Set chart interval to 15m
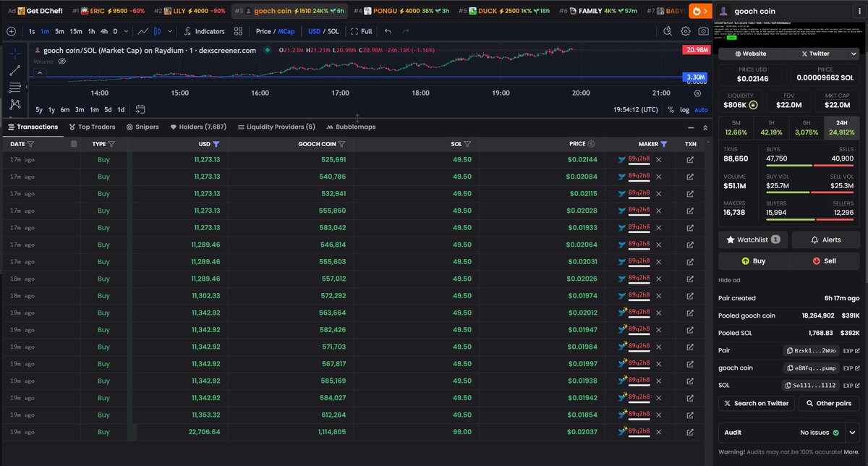 click(x=76, y=31)
